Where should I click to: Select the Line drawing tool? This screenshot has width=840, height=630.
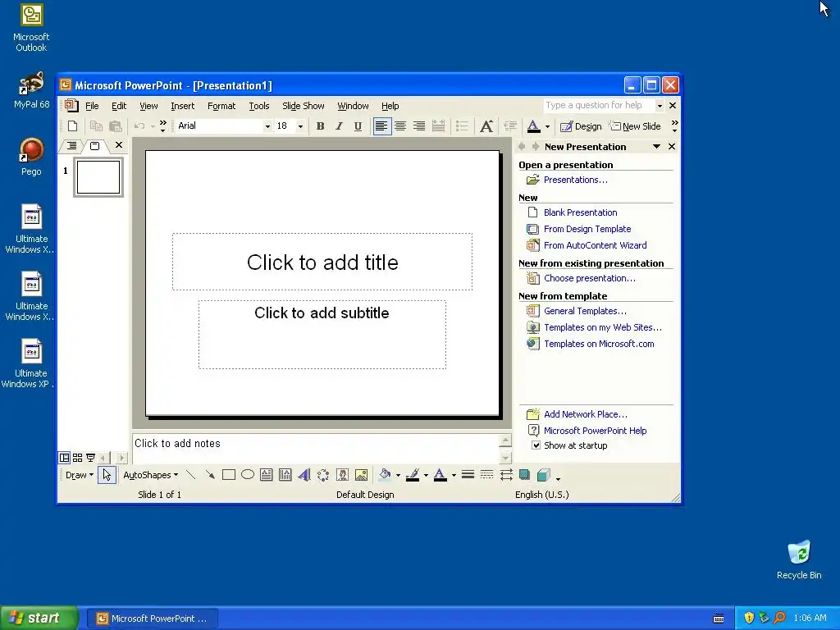coord(190,475)
